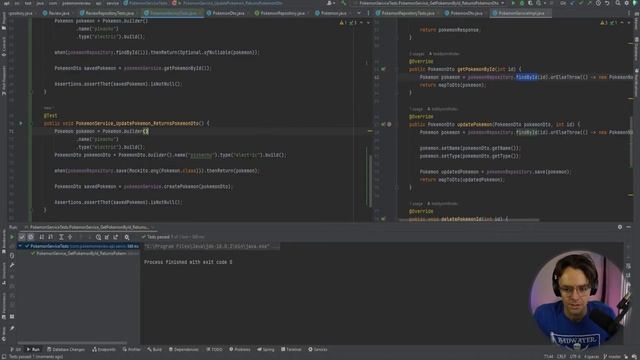Toggle the show ignored tests filter

tap(31, 237)
